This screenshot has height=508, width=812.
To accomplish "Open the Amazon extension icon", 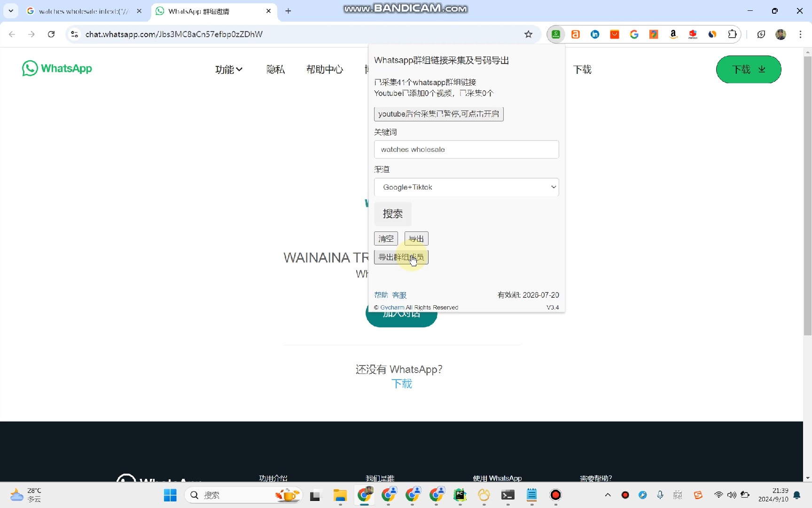I will tap(673, 34).
